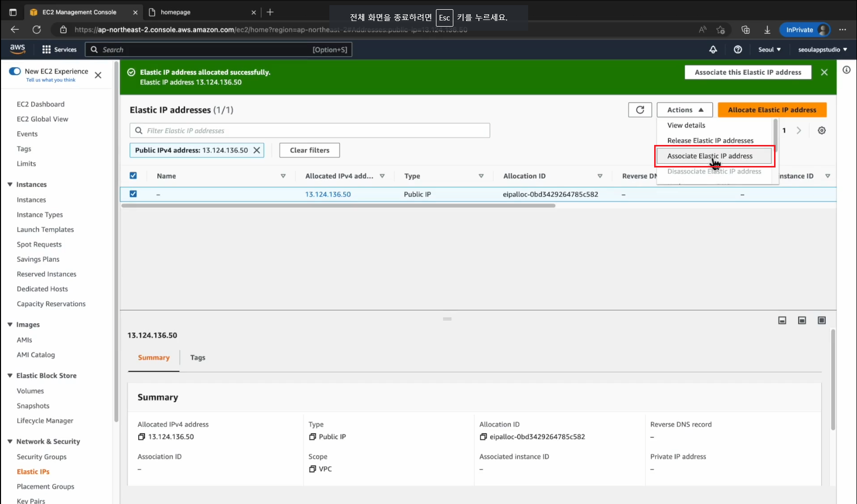Open EC2 Dashboard in sidebar
This screenshot has width=857, height=504.
pyautogui.click(x=40, y=104)
